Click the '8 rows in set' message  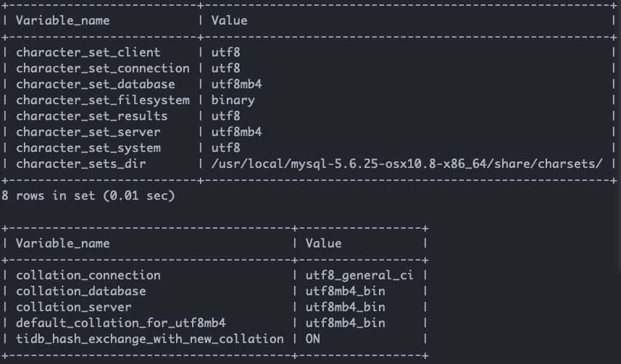(88, 195)
